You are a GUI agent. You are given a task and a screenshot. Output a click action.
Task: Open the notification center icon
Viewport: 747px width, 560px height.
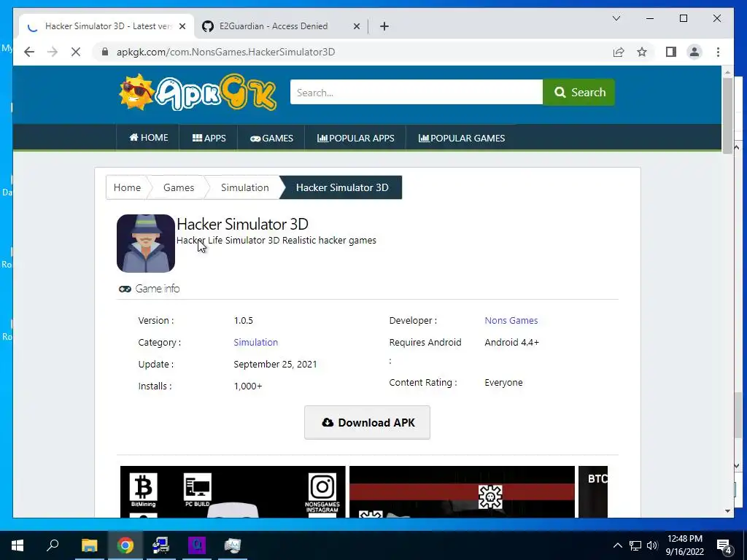724,545
